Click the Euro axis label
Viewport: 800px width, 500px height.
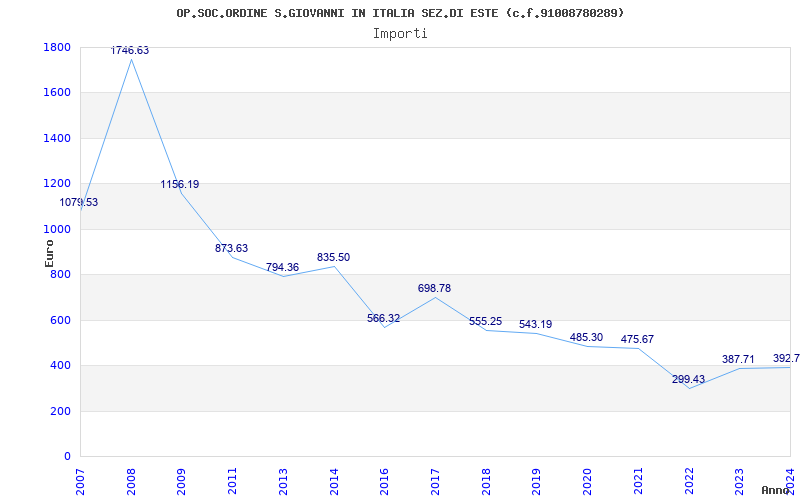49,253
